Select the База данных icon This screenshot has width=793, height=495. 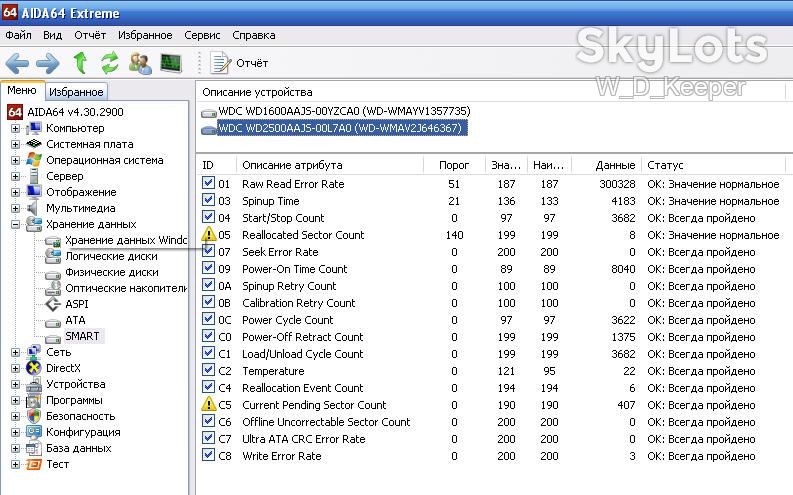point(34,448)
